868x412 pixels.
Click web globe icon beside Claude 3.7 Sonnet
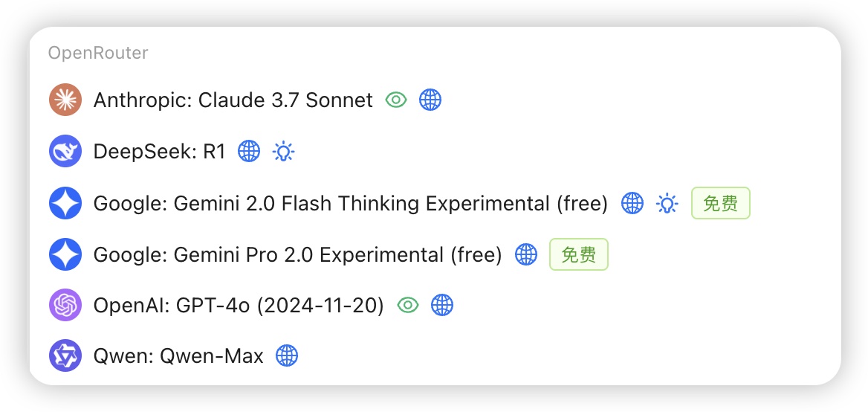[x=430, y=100]
